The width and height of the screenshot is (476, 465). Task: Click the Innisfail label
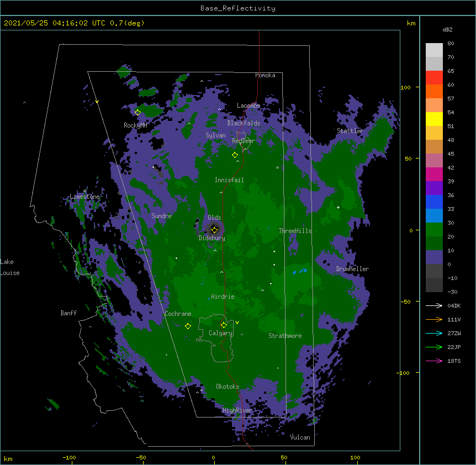point(229,180)
